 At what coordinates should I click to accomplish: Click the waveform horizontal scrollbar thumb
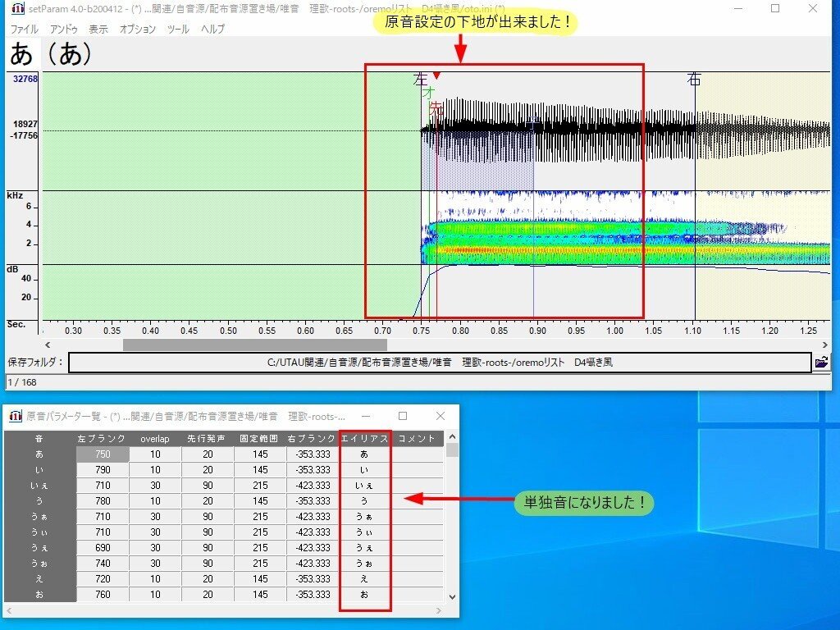pyautogui.click(x=255, y=345)
